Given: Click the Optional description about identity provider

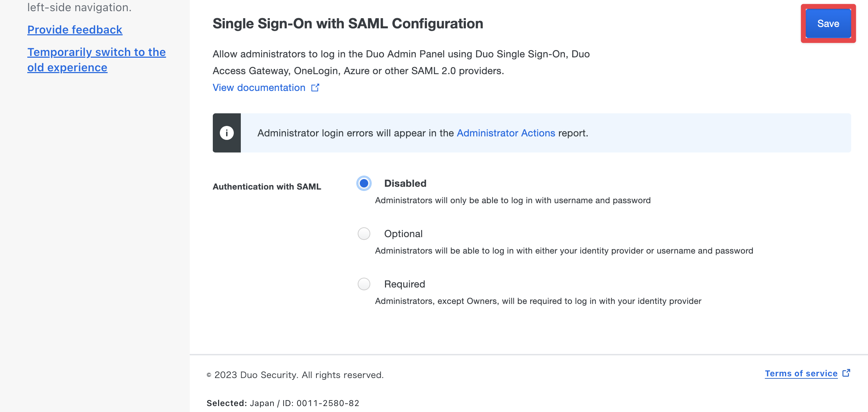Looking at the screenshot, I should [564, 251].
